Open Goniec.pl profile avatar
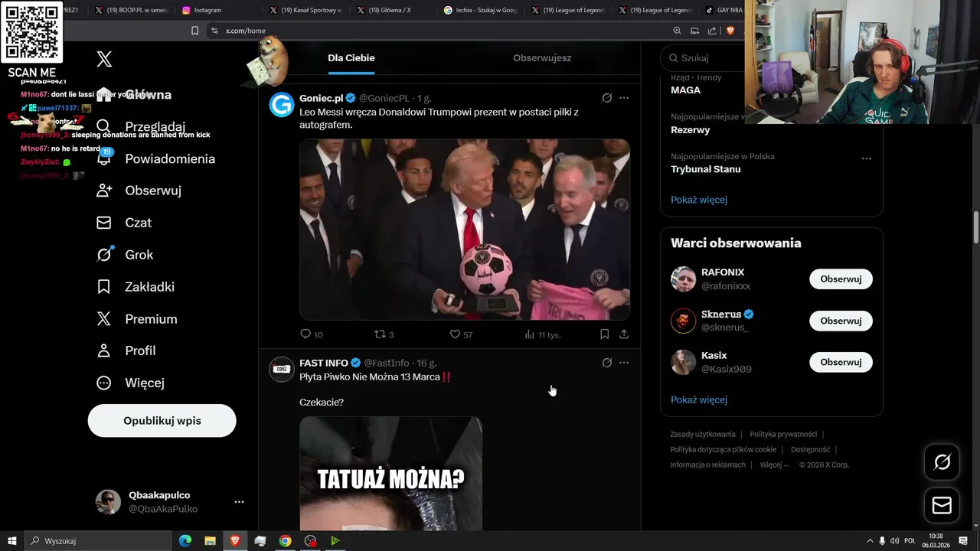This screenshot has width=980, height=551. (282, 104)
